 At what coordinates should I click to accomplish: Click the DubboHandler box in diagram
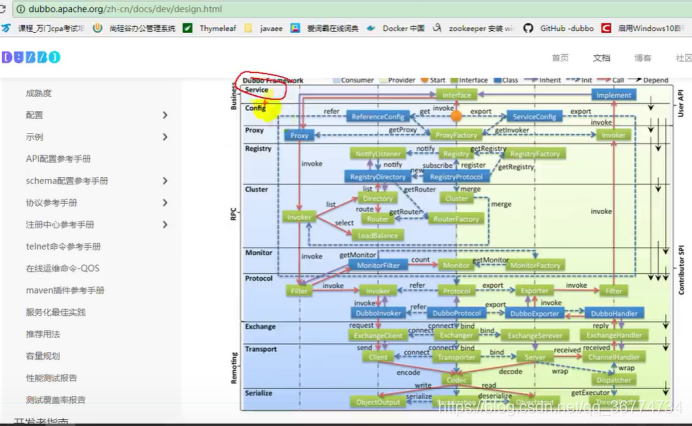coord(614,313)
